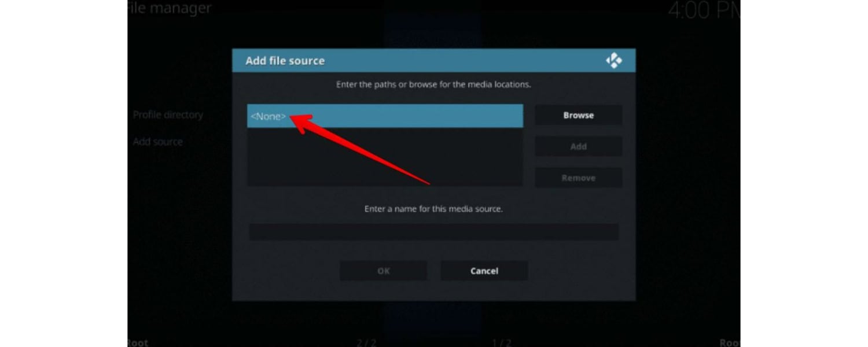Click the File manager heading
This screenshot has width=868, height=347.
point(170,8)
